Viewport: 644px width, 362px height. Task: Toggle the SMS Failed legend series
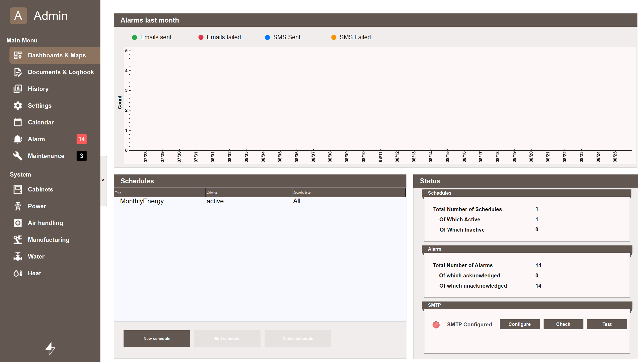tap(351, 37)
